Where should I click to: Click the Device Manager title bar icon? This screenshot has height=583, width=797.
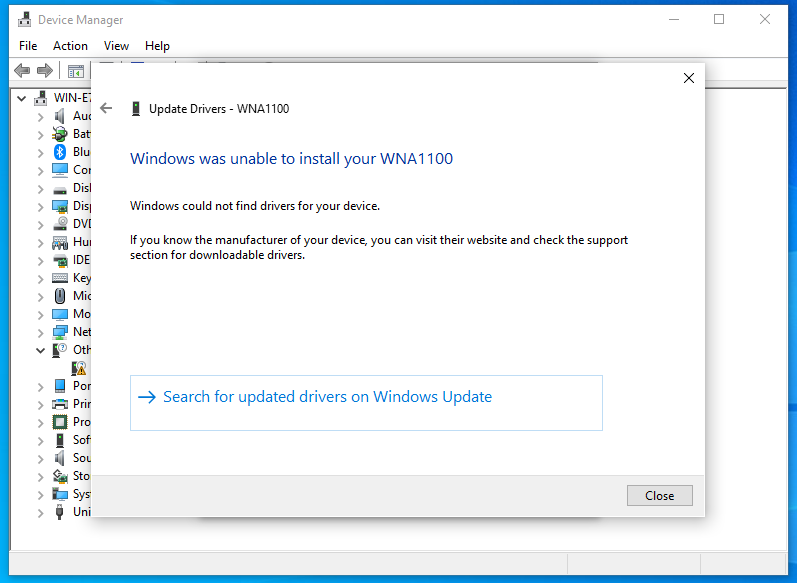24,19
